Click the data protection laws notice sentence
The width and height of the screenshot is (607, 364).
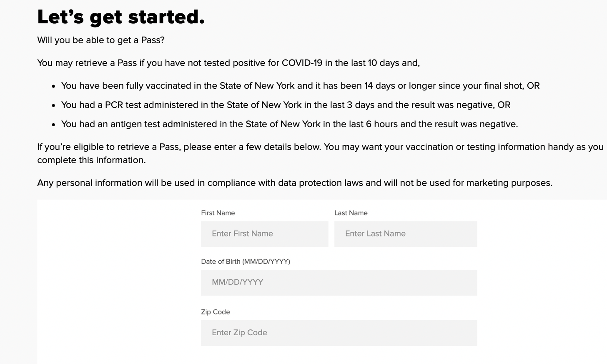pyautogui.click(x=294, y=183)
